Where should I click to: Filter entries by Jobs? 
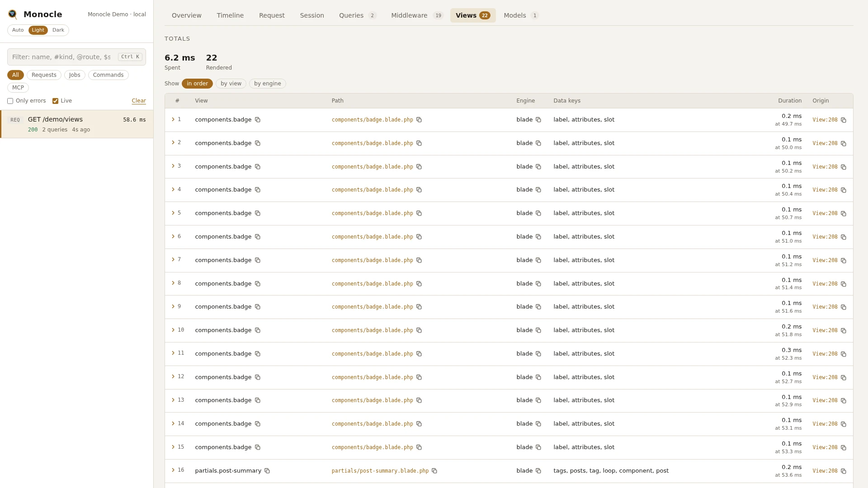(75, 75)
